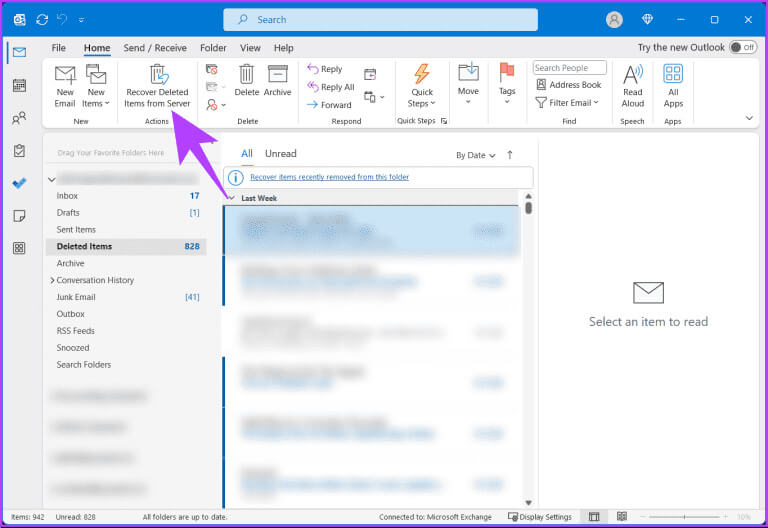Screen dimensions: 768x528
Task: Click the top Search box
Action: pos(381,20)
